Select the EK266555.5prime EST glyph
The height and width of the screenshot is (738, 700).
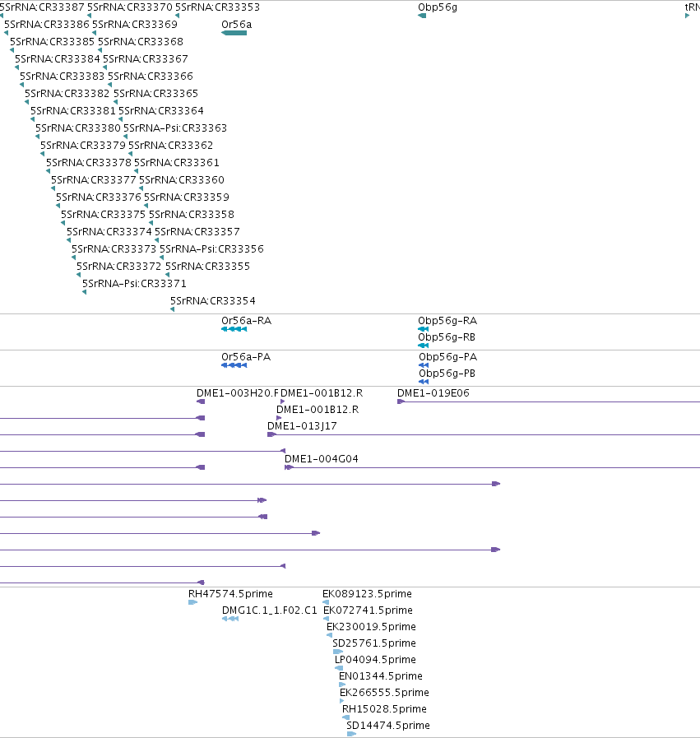341,701
